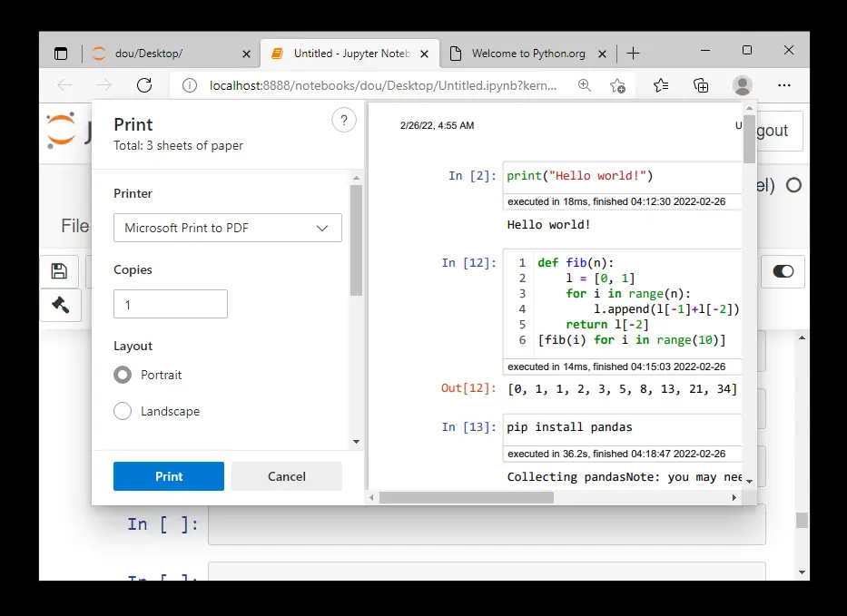Screen dimensions: 847x616
Task: Click the zoom magnifier icon in address bar
Action: (585, 85)
